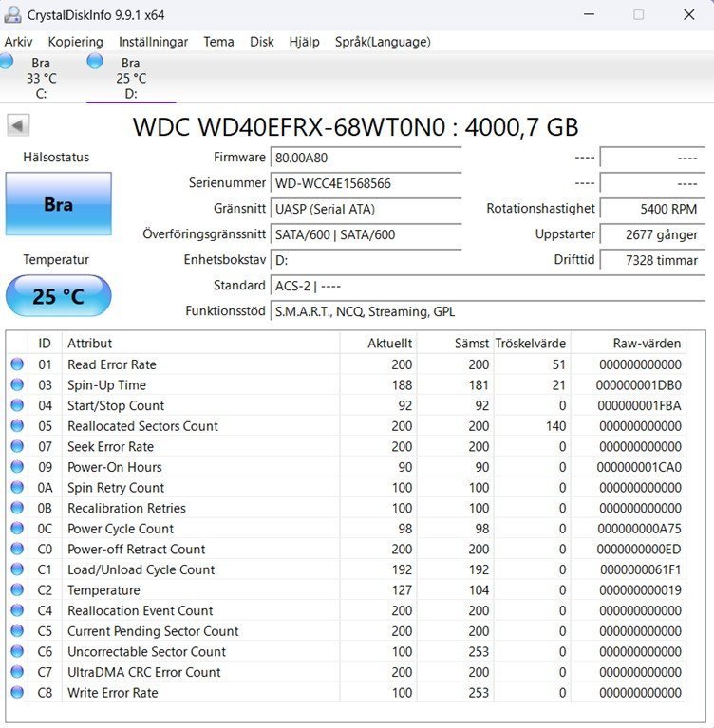Select the C: drive tab at 33 °C

pos(41,78)
